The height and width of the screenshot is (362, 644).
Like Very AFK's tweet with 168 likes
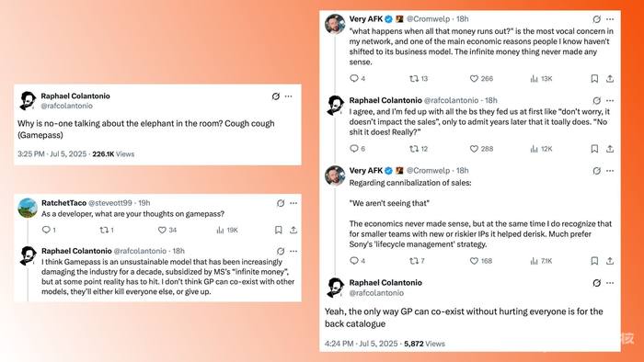pyautogui.click(x=475, y=261)
